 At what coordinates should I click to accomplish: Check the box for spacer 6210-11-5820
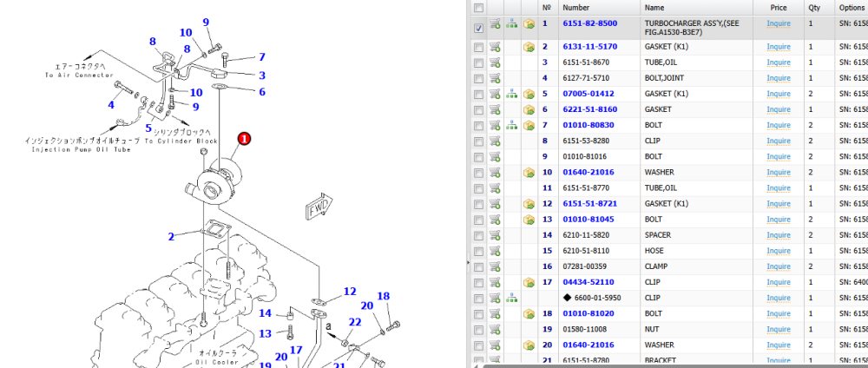point(479,236)
